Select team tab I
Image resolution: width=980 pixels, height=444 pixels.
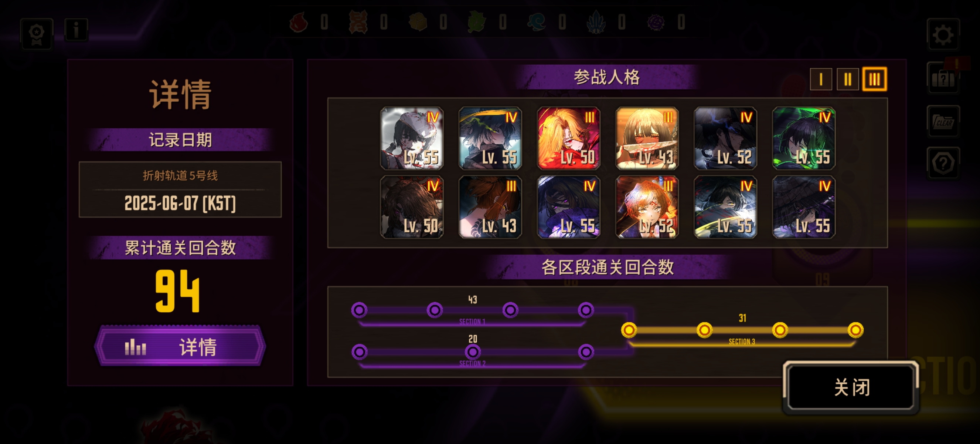[x=821, y=79]
